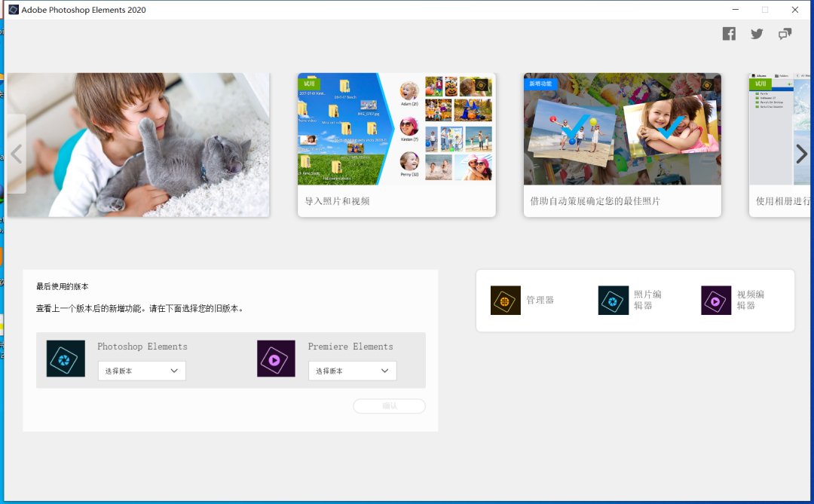The image size is (814, 504).
Task: Click the Facebook share icon
Action: (729, 34)
